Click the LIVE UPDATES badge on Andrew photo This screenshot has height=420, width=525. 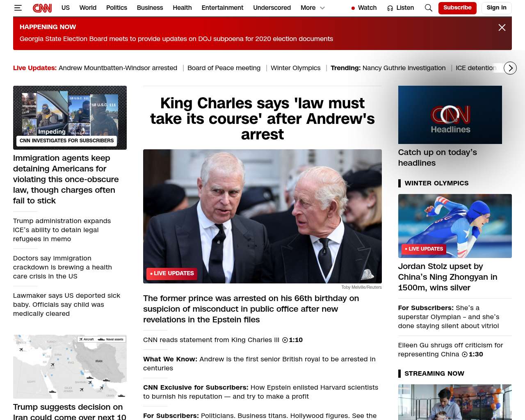[x=172, y=274]
